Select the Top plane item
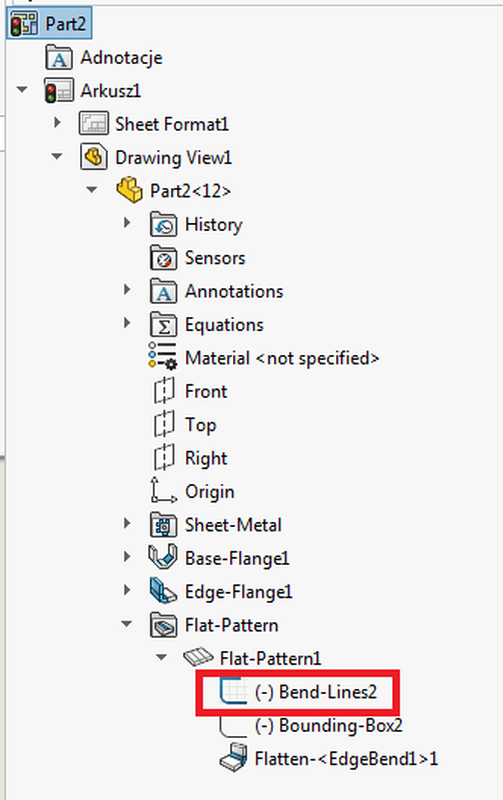The image size is (503, 800). click(x=200, y=425)
